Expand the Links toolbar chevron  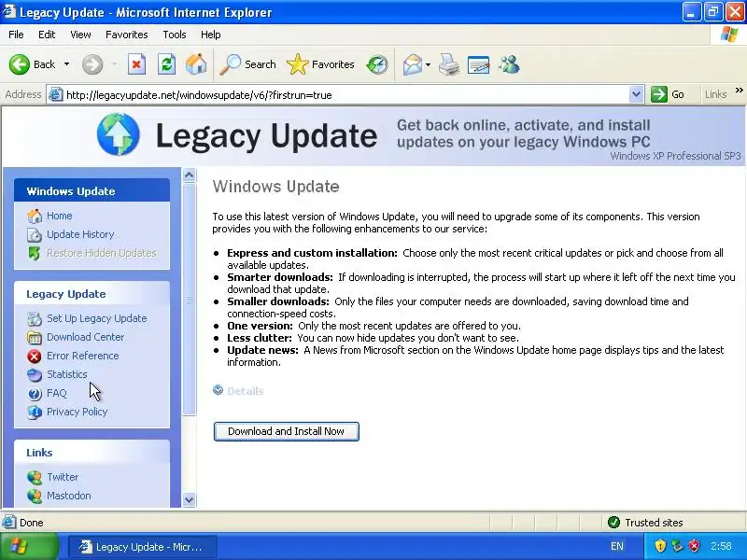click(x=739, y=90)
